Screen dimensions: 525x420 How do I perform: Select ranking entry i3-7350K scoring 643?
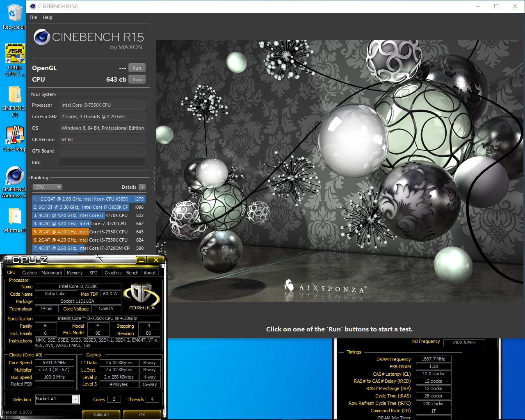89,232
